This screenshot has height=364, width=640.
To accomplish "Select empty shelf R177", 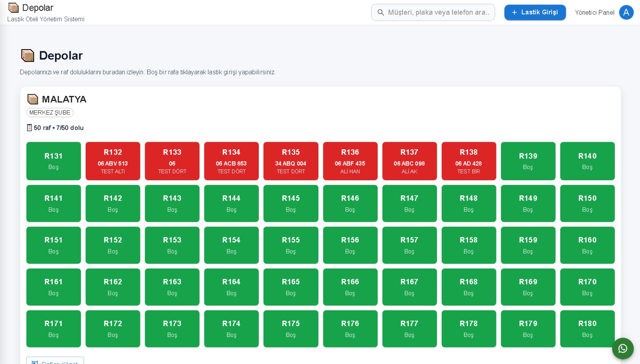I will point(409,329).
